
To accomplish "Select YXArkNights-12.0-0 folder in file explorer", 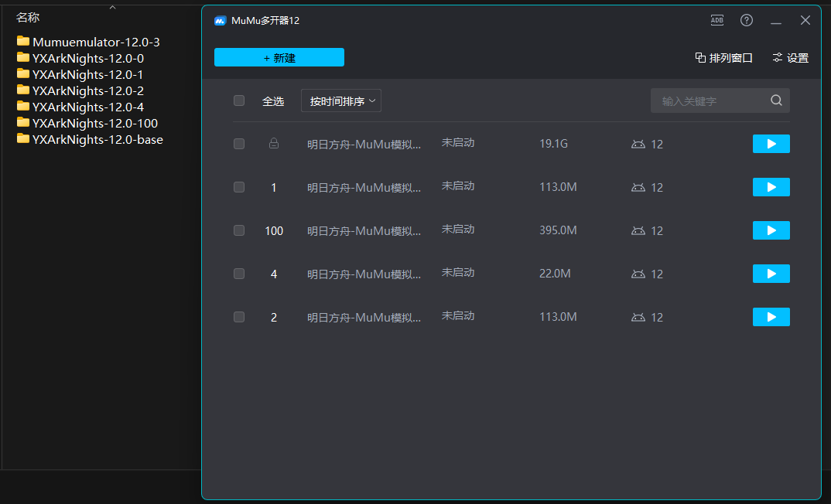I will click(80, 58).
